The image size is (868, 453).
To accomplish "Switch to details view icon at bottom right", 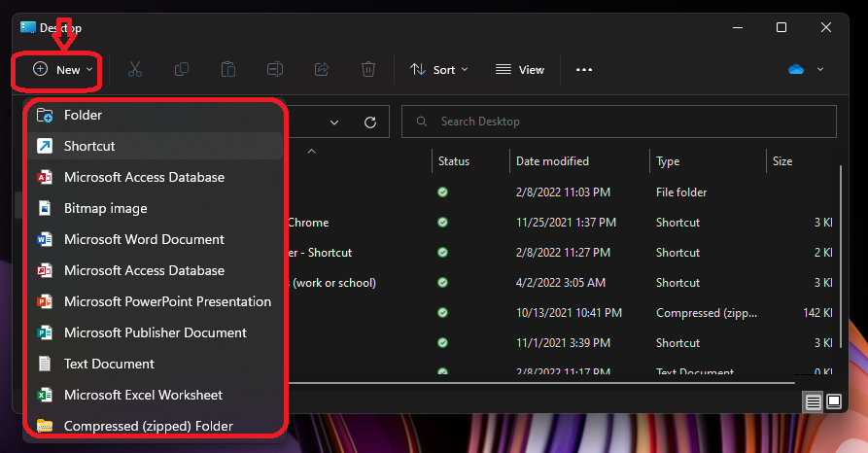I will 814,401.
